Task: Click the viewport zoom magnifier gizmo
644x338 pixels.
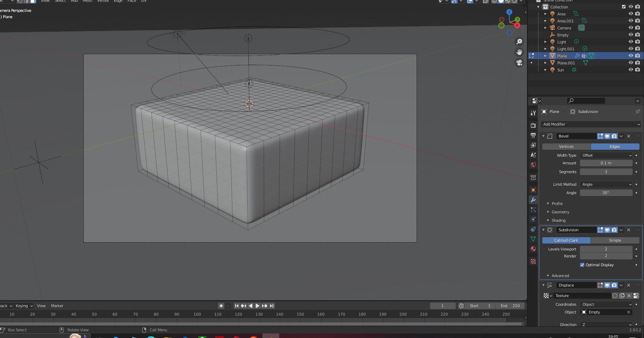Action: click(x=519, y=42)
